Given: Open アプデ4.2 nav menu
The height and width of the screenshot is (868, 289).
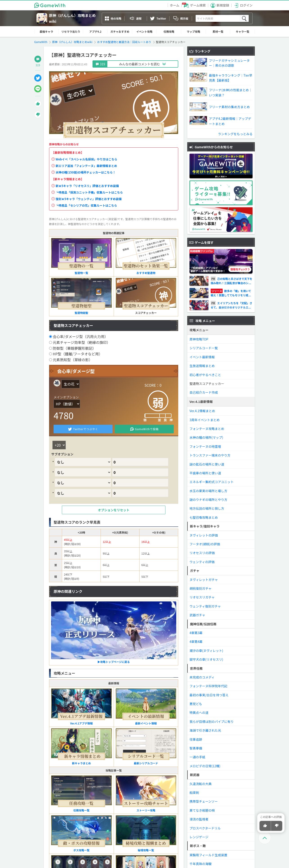Looking at the screenshot, I should point(95,32).
